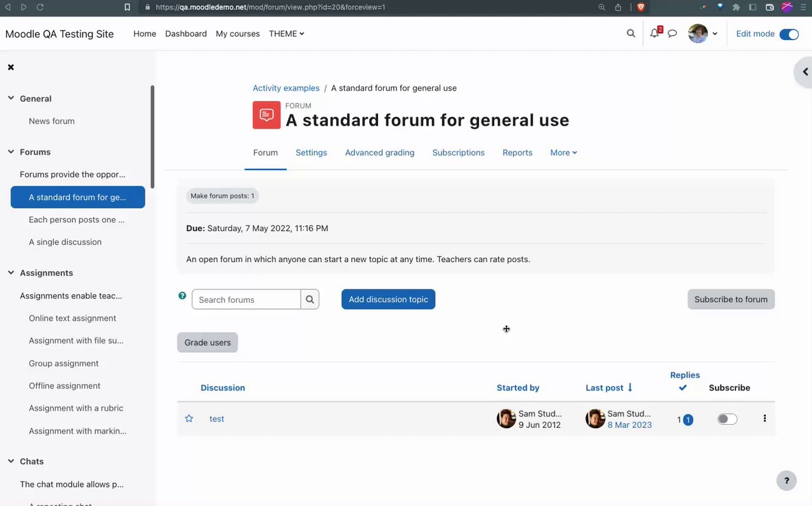Click Subscribe to forum button
Image resolution: width=812 pixels, height=506 pixels.
coord(731,300)
